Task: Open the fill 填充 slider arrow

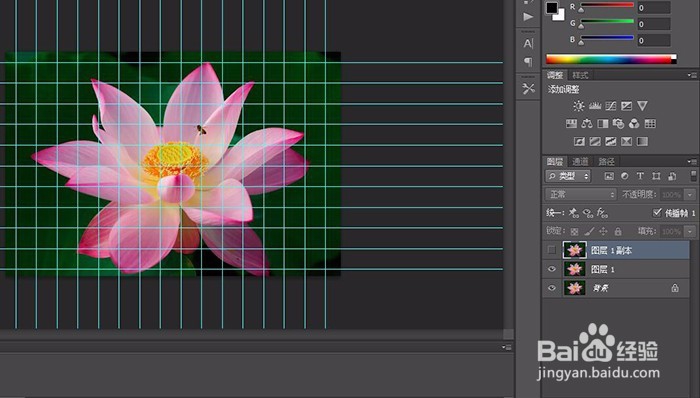Action: [x=691, y=232]
